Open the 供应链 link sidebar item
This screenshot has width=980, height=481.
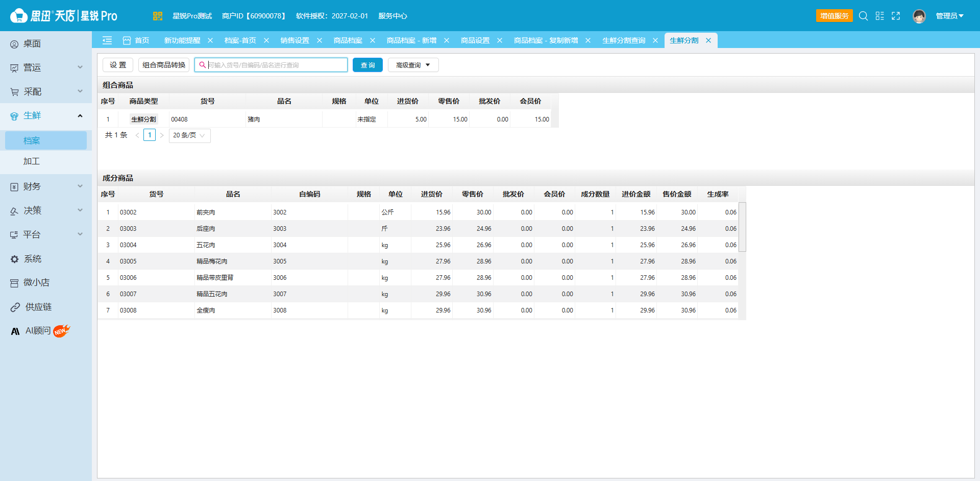tap(46, 307)
